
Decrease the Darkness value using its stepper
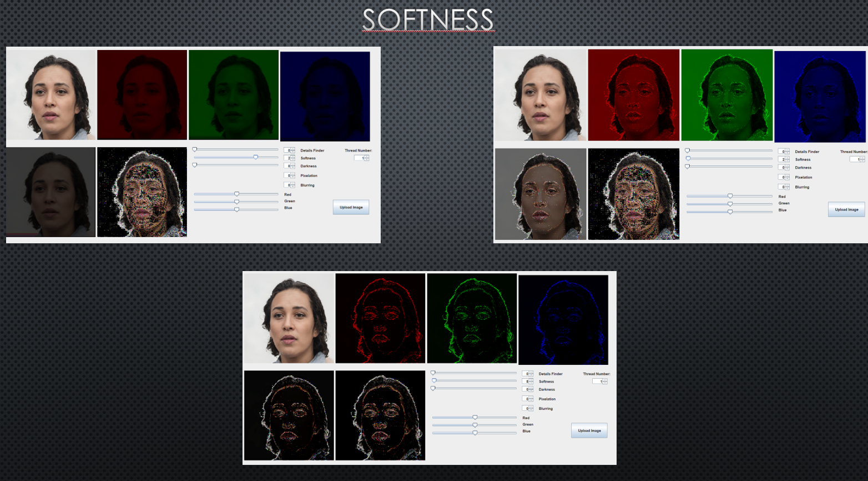[531, 391]
